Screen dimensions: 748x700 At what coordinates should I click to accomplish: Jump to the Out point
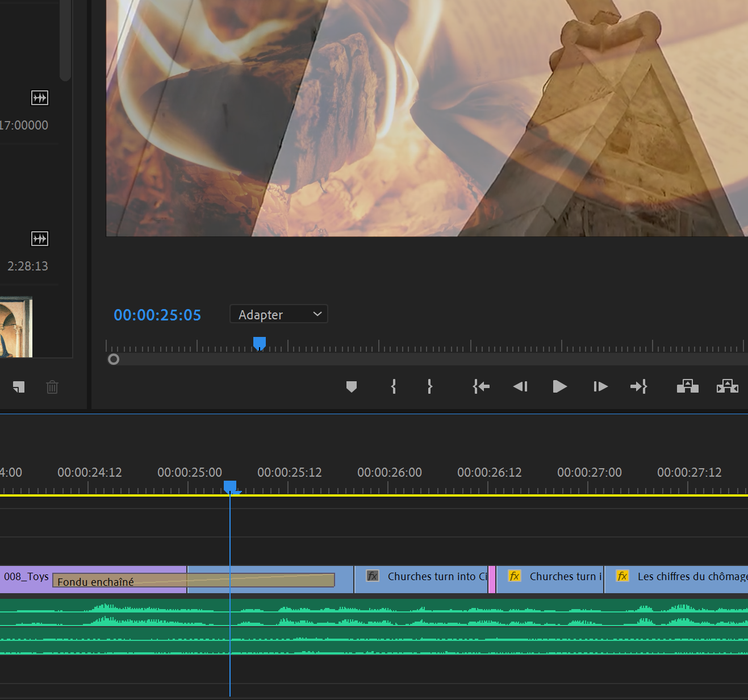pos(639,387)
